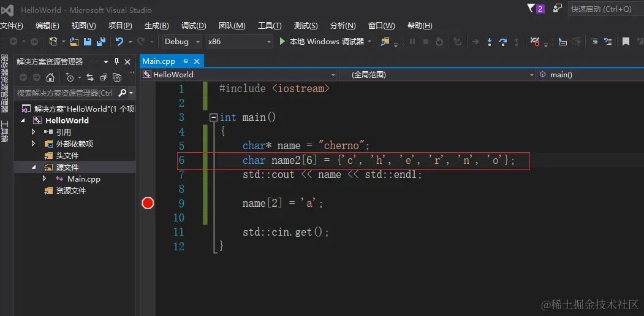This screenshot has width=644, height=316.
Task: Click the Collapse All icon in Solution Explorer
Action: [104, 77]
